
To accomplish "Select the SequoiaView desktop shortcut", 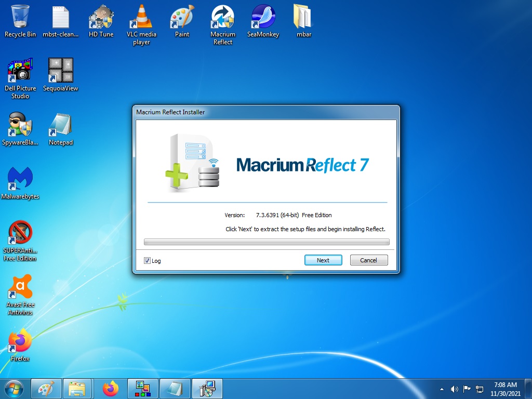I will 60,75.
